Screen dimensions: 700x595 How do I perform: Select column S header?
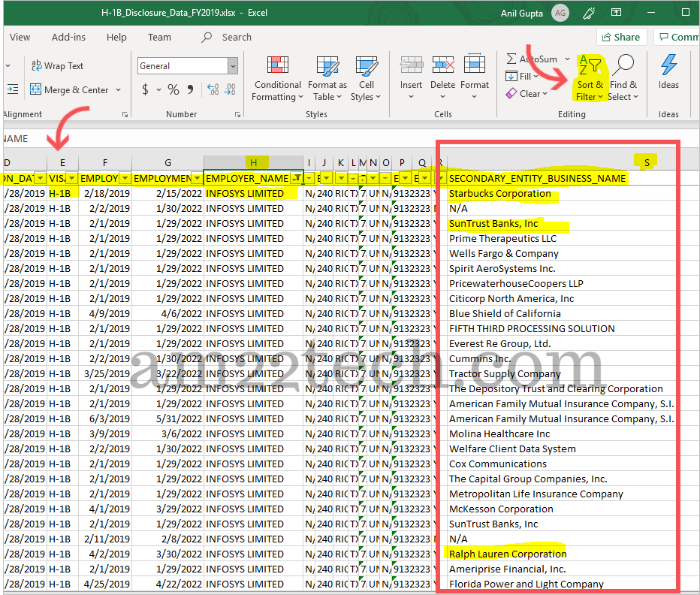tap(647, 162)
